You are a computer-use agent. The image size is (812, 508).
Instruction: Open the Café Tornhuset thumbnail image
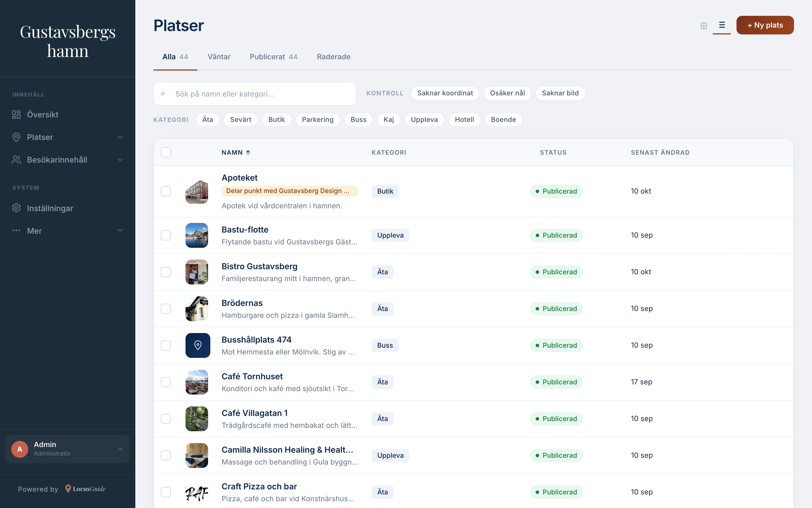click(197, 382)
